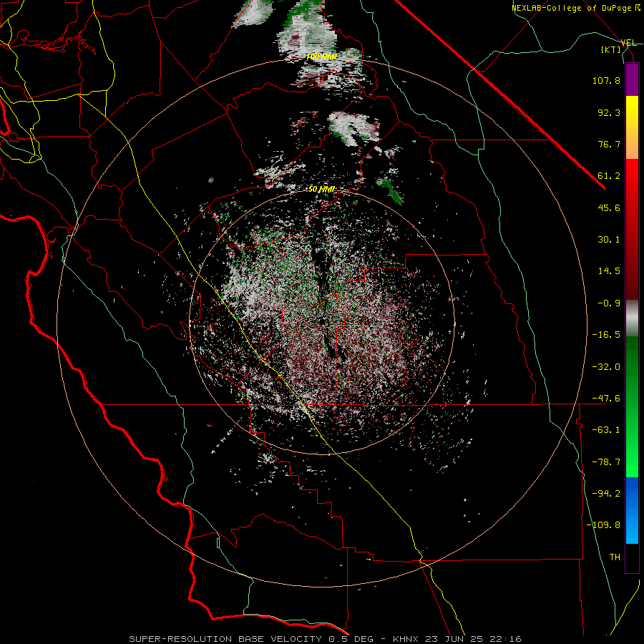
Task: Click the KHNX radar site identifier
Action: (x=406, y=639)
